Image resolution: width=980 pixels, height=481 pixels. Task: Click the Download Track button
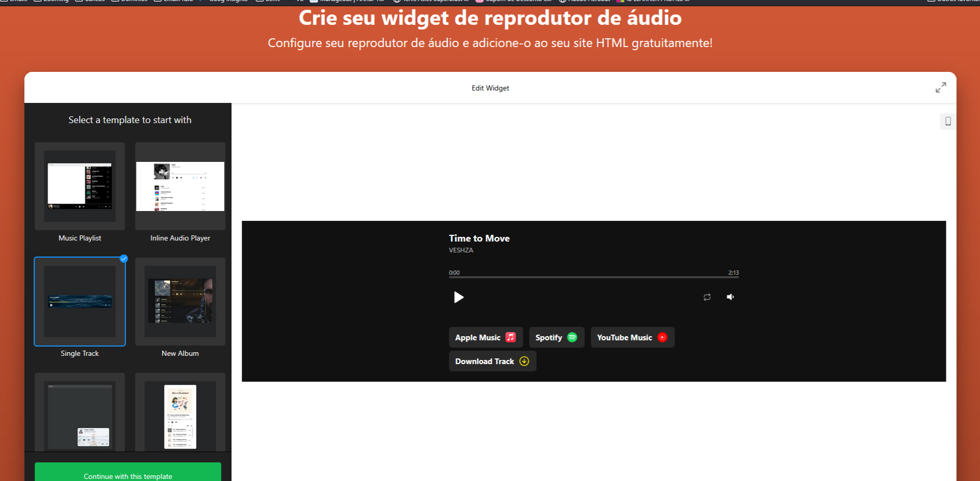(x=492, y=361)
